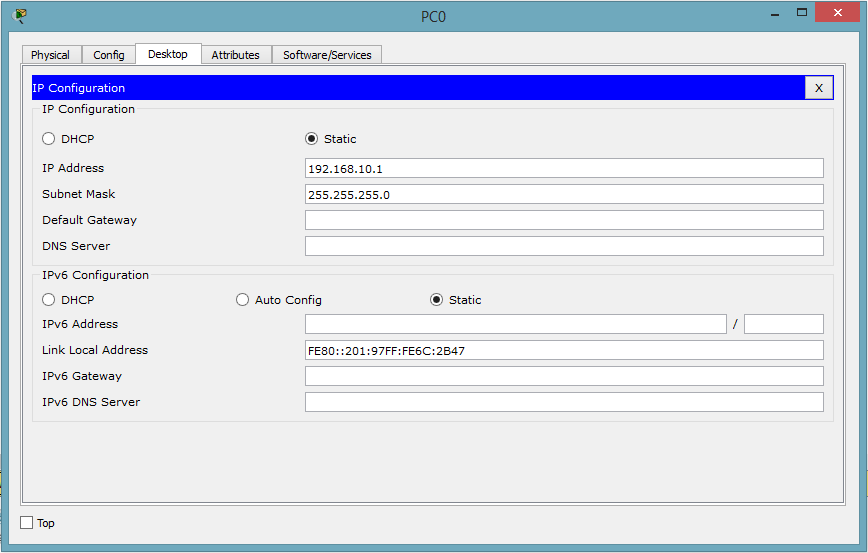The width and height of the screenshot is (868, 553).
Task: Click the IPv6 prefix length field after slash
Action: [x=784, y=324]
